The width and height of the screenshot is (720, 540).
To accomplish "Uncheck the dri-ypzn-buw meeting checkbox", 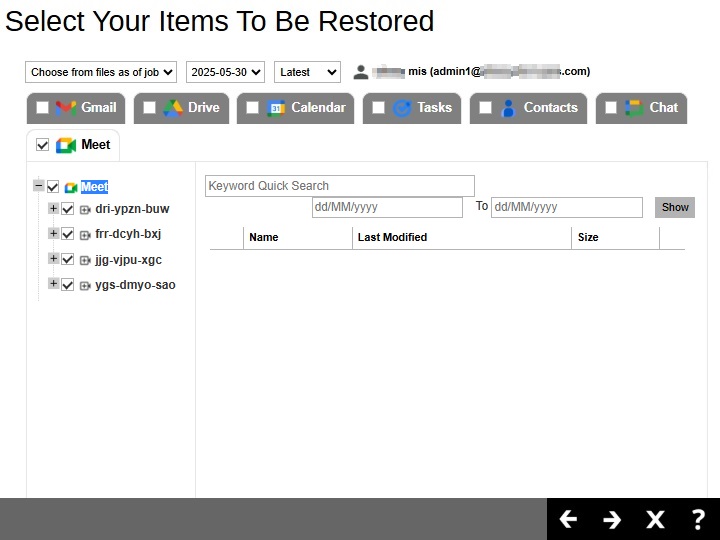I will pos(68,209).
